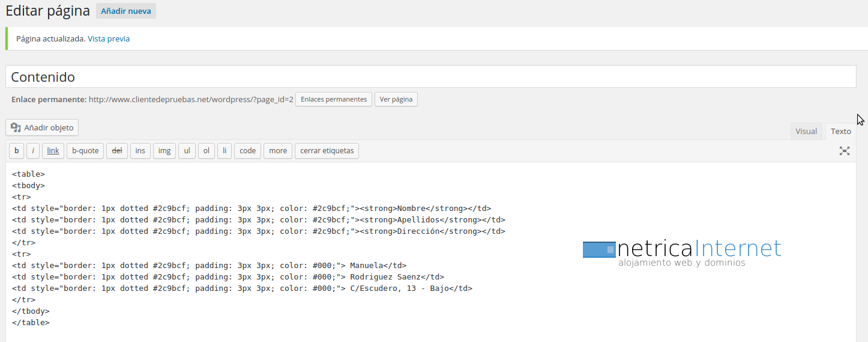The image size is (868, 342).
Task: Click the Añadir objeto media button
Action: pyautogui.click(x=42, y=127)
